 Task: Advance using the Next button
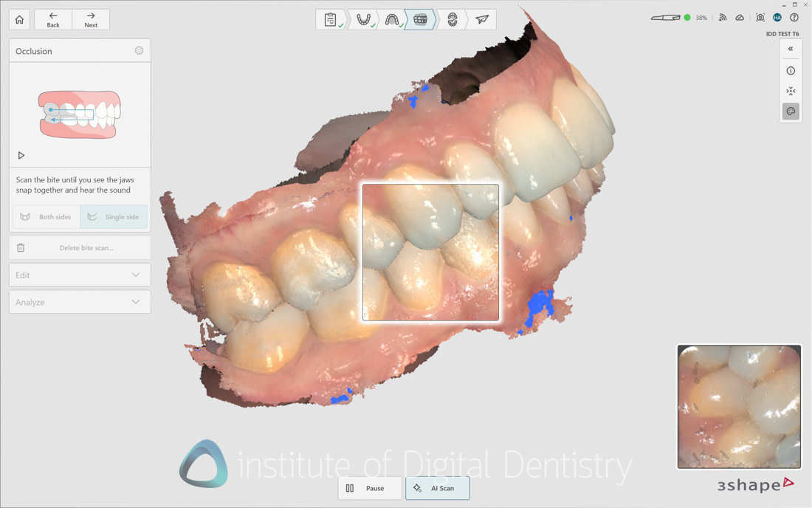pos(91,19)
